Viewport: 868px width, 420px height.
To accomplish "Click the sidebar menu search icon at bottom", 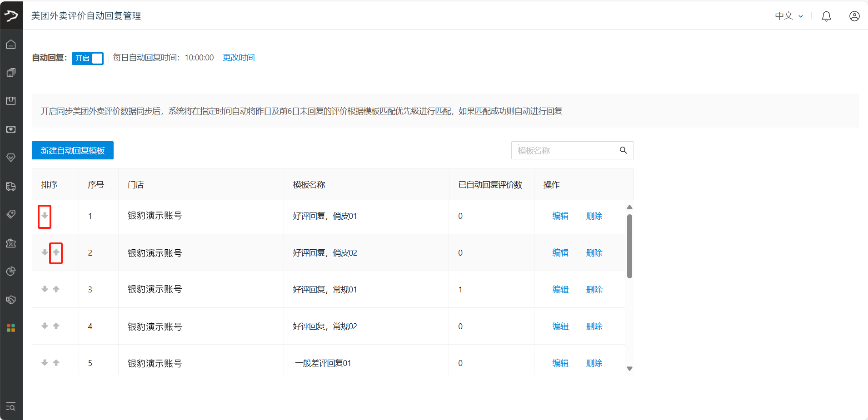I will tap(11, 407).
